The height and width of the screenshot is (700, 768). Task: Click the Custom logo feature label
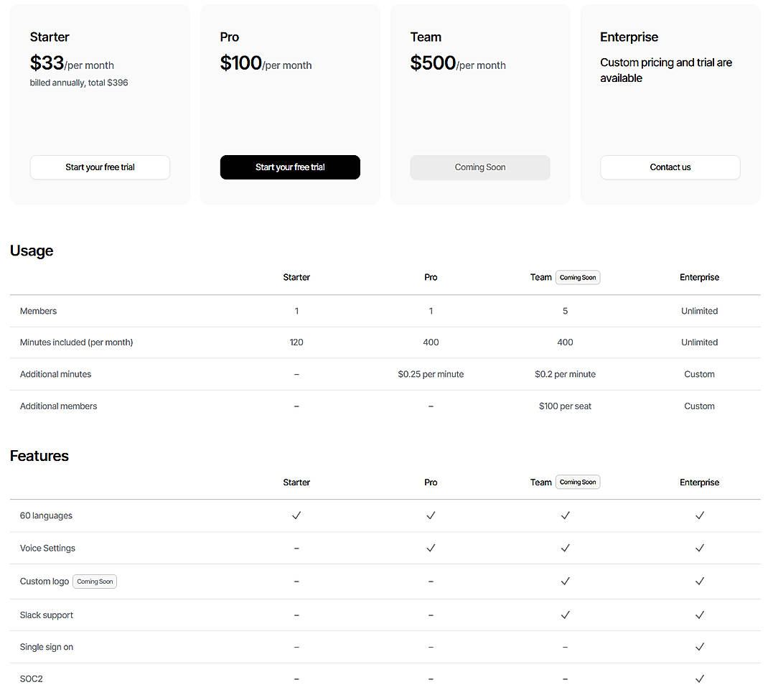coord(44,582)
